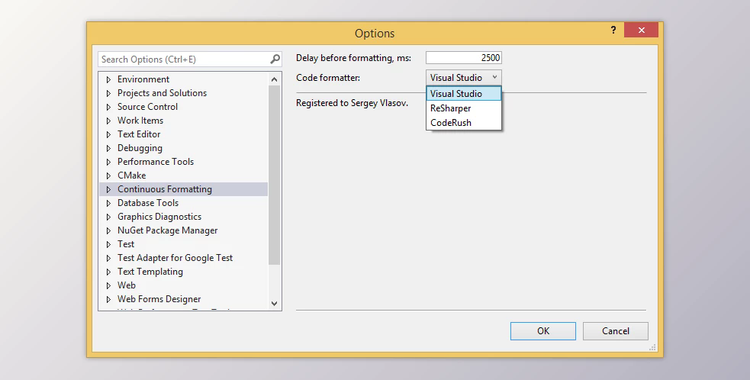Select Debugging category
750x380 pixels.
(x=140, y=148)
